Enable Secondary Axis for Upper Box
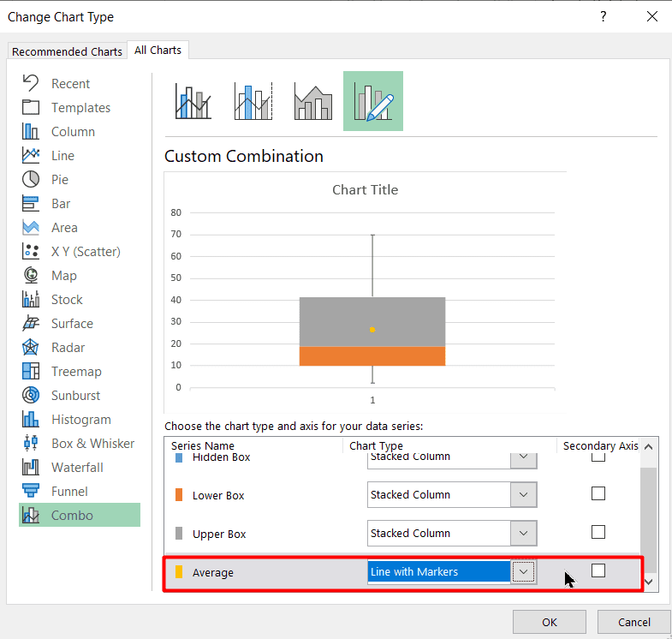The width and height of the screenshot is (672, 639). (598, 532)
